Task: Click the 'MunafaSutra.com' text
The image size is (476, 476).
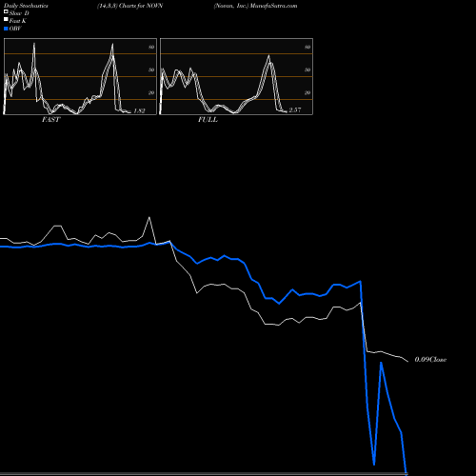Action: point(273,6)
